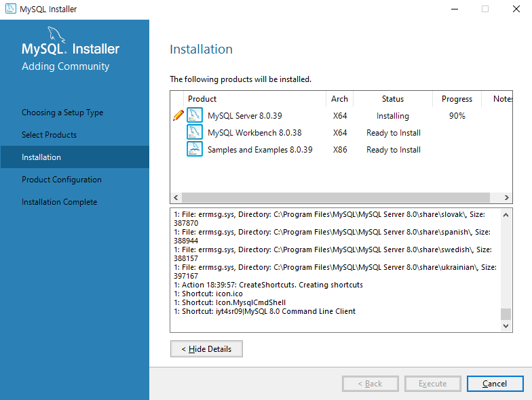The image size is (532, 400).
Task: Click Ready to Install status for Samples
Action: click(x=394, y=150)
